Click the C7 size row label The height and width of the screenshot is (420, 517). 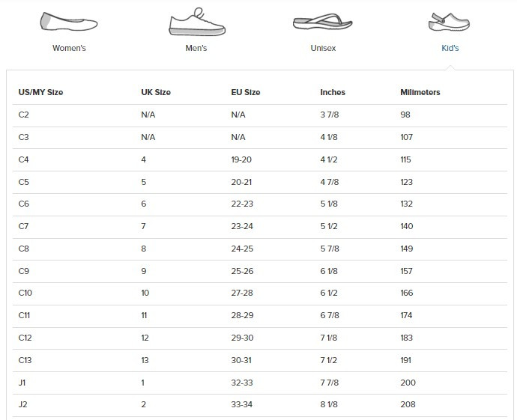(x=23, y=226)
